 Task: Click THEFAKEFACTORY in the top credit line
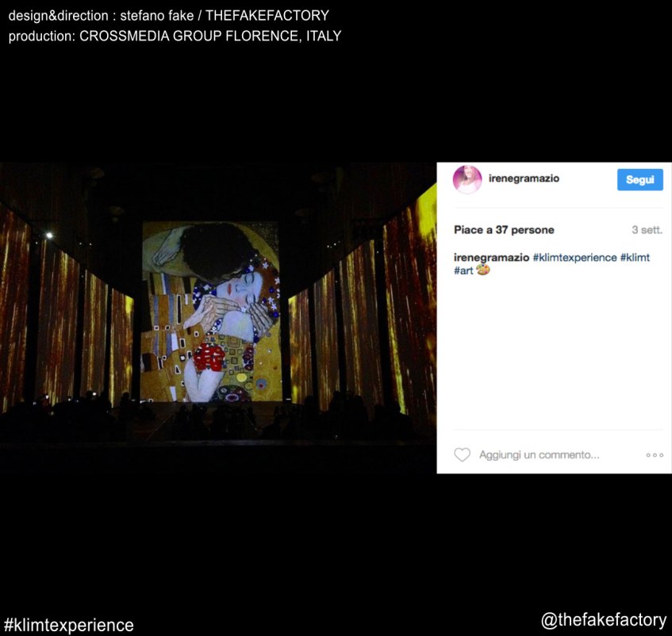point(267,16)
